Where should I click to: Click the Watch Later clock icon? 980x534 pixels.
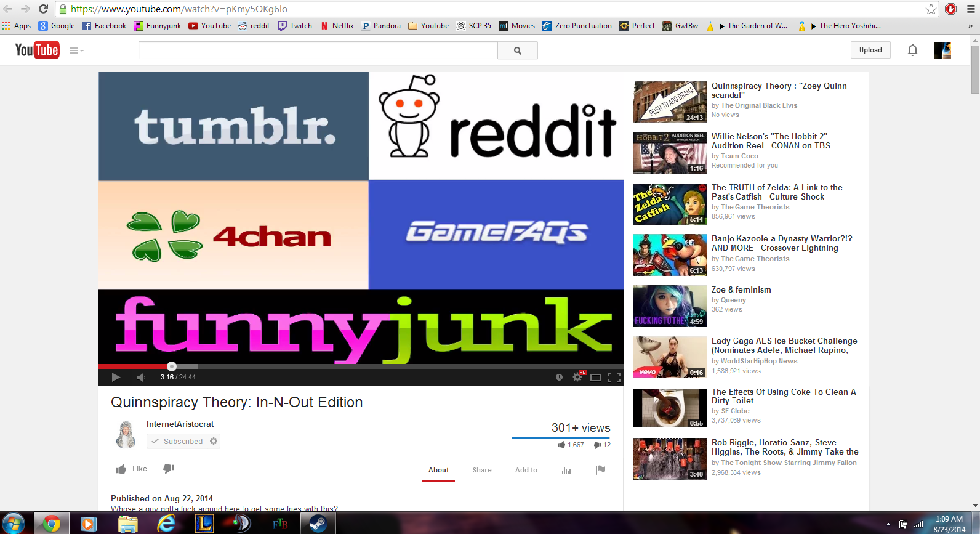pos(559,377)
